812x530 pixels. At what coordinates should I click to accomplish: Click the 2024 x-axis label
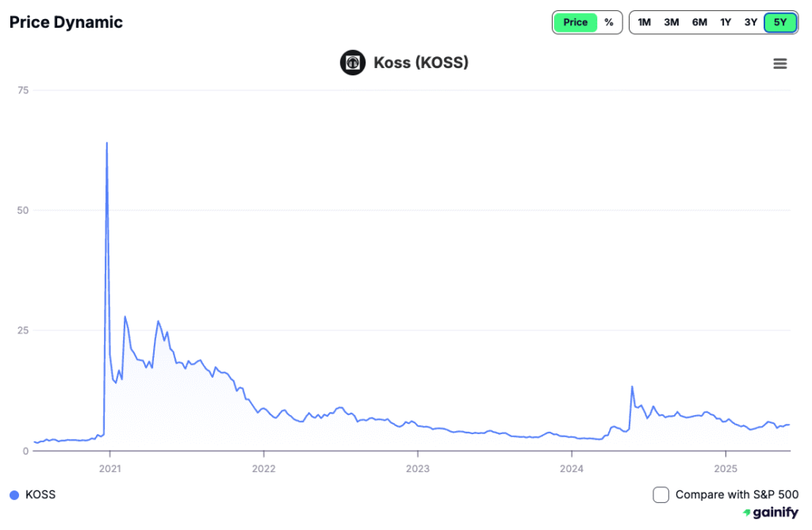coord(572,469)
